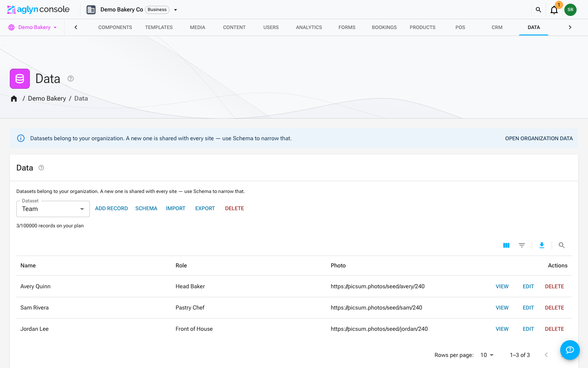This screenshot has height=368, width=588.
Task: Download table data with the download icon
Action: coord(542,245)
